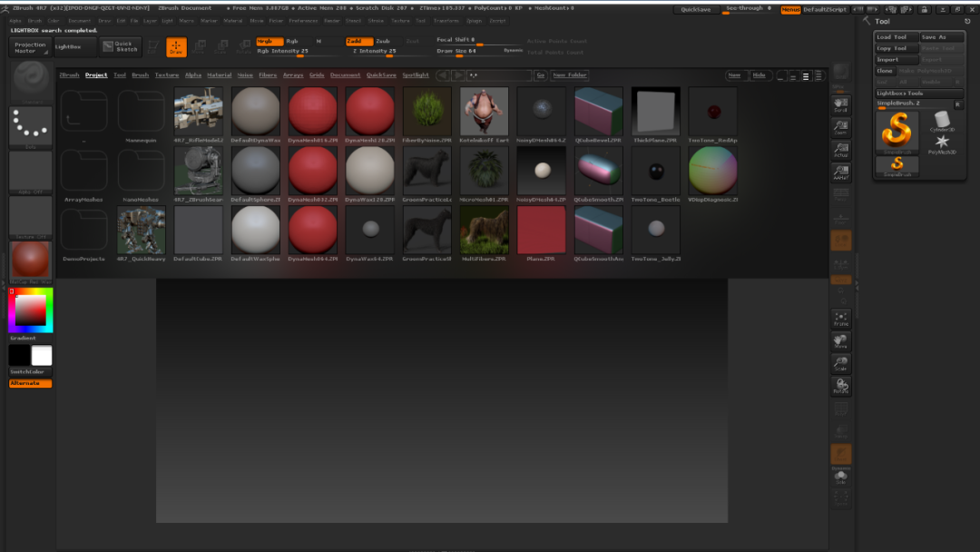Open the Alpha Off selector
Image resolution: width=980 pixels, height=552 pixels.
[x=31, y=172]
